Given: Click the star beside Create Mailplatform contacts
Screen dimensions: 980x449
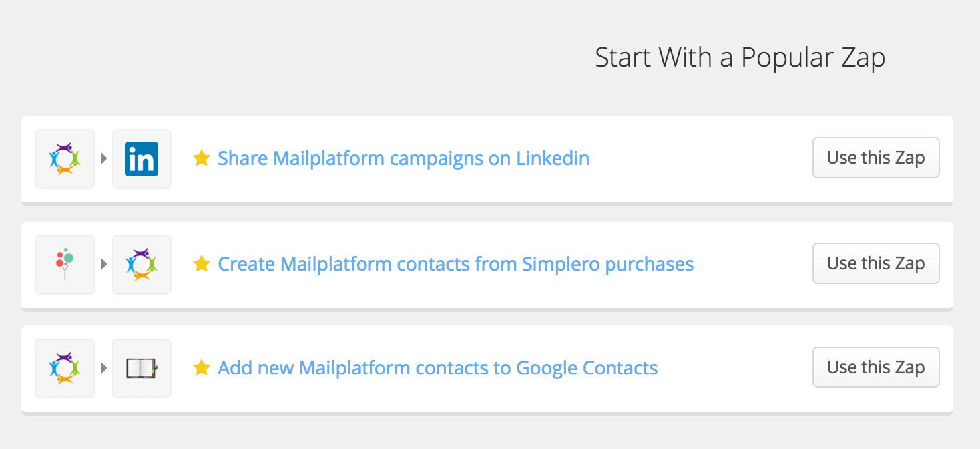Looking at the screenshot, I should [202, 264].
